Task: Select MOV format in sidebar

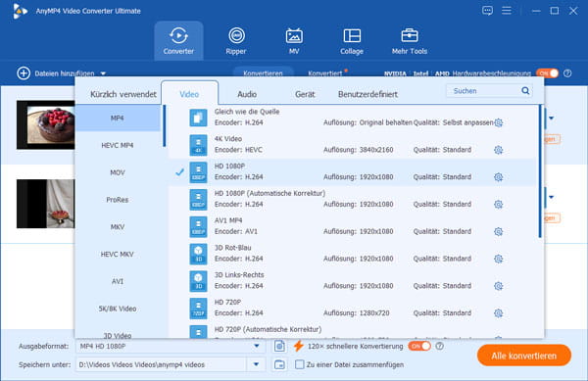Action: coord(118,172)
